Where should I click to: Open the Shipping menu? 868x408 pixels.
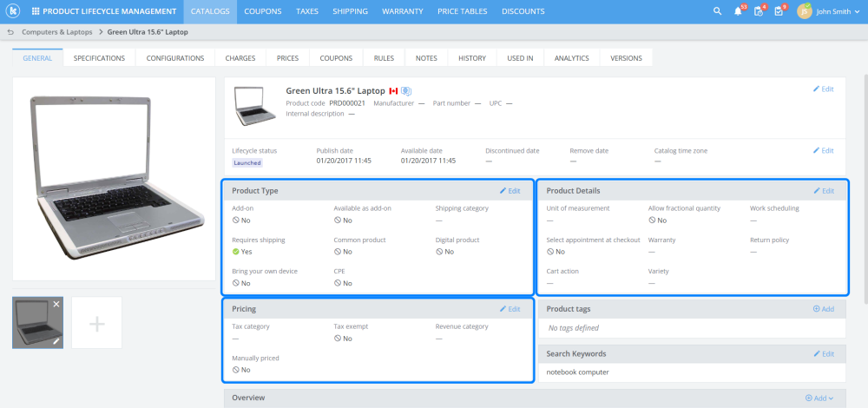(x=351, y=11)
